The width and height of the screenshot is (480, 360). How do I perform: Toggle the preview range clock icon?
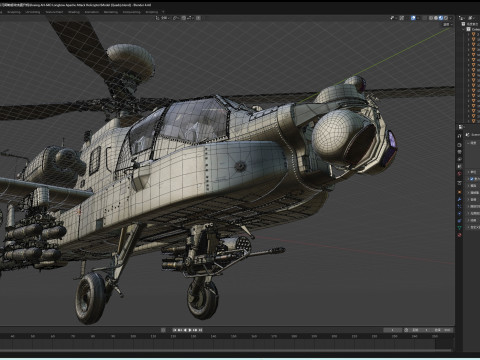pyautogui.click(x=406, y=330)
